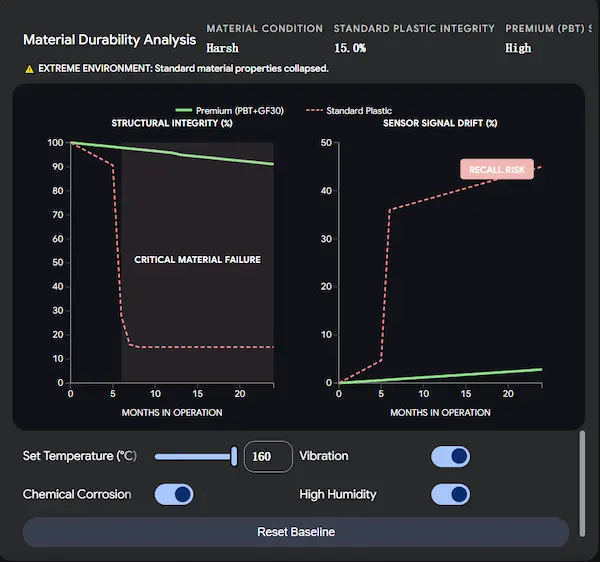The image size is (600, 562).
Task: Click the High premium rating value
Action: (x=518, y=48)
